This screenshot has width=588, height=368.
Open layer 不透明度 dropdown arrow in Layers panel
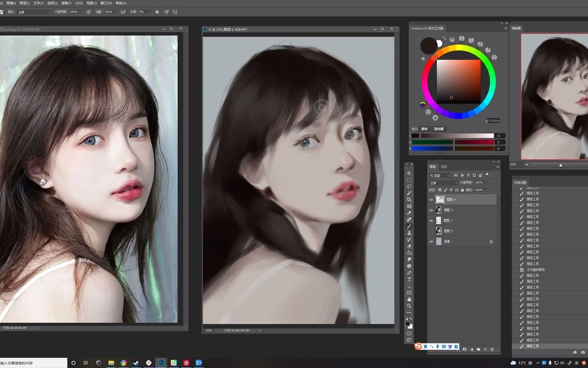pos(486,183)
